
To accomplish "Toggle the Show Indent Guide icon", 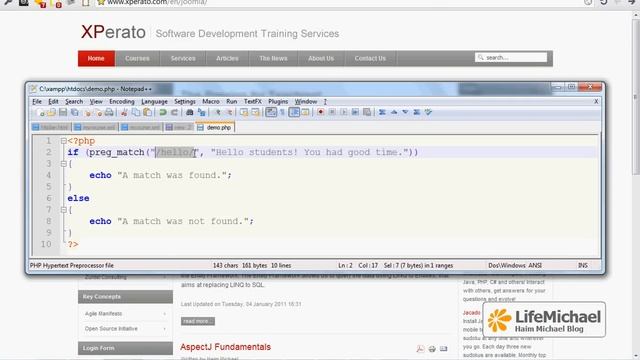I will point(294,112).
